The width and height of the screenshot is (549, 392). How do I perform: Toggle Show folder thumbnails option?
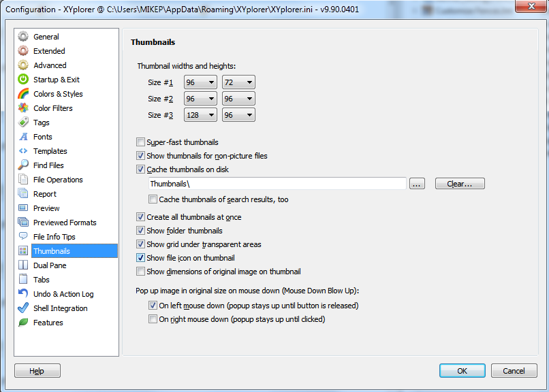(x=141, y=231)
